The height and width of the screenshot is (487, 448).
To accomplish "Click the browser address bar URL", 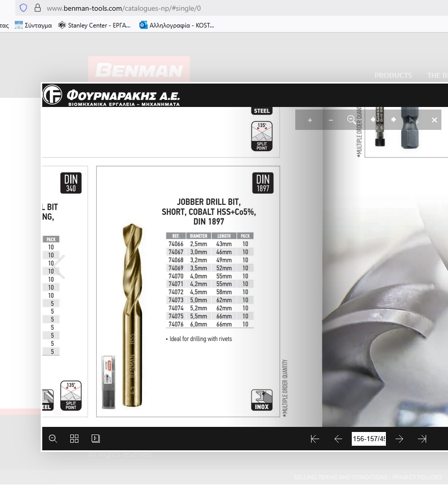I will tap(123, 8).
